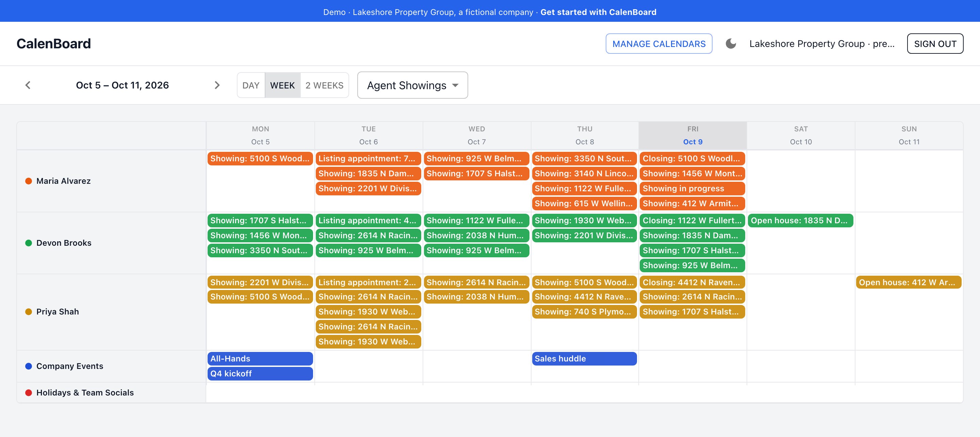Open Get started with CalenBoard link

pos(598,12)
